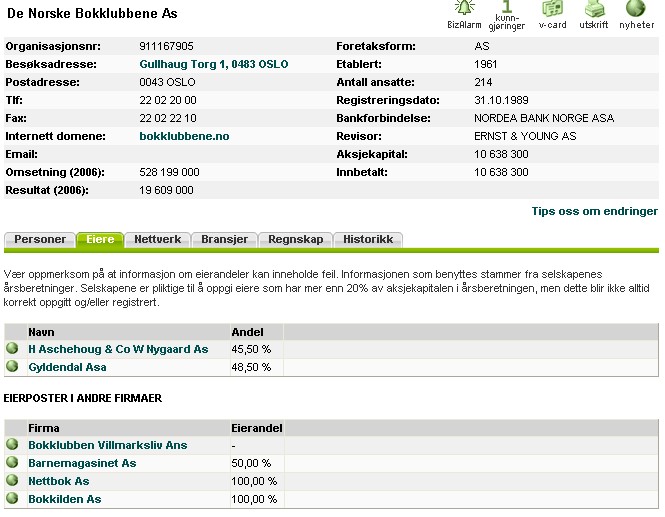Click the De Norske Bokklubbene As heading
This screenshot has height=517, width=665.
tap(92, 13)
